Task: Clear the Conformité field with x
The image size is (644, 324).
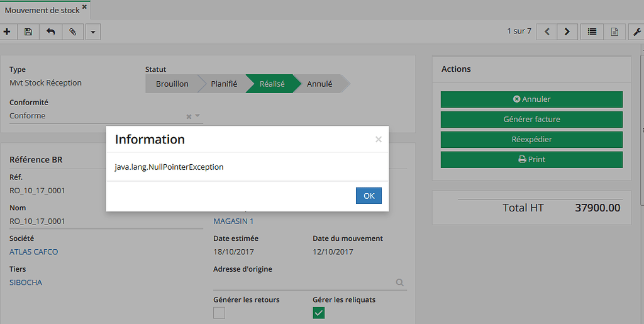Action: tap(189, 116)
